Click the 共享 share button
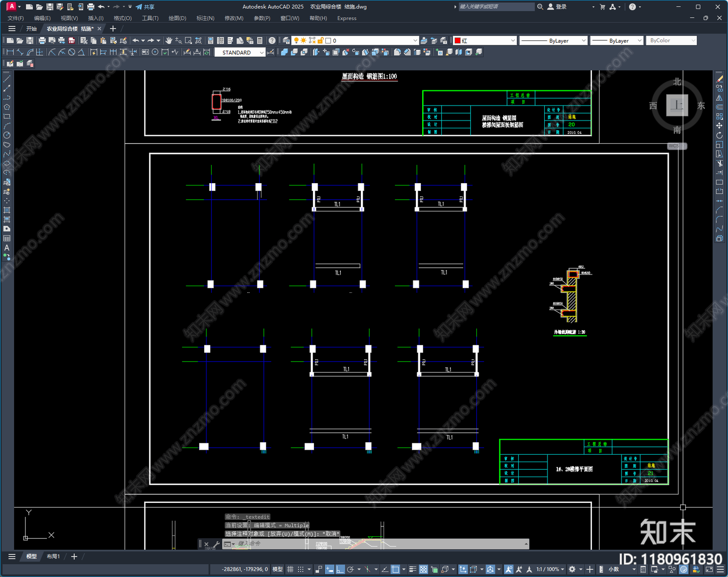The image size is (728, 577). click(145, 7)
